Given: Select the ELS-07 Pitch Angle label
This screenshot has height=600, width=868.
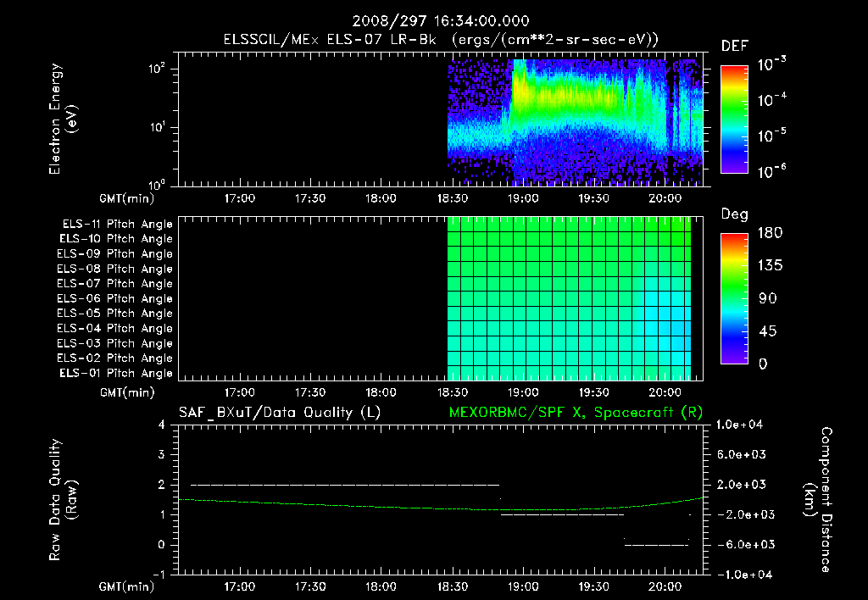Looking at the screenshot, I should pos(115,283).
